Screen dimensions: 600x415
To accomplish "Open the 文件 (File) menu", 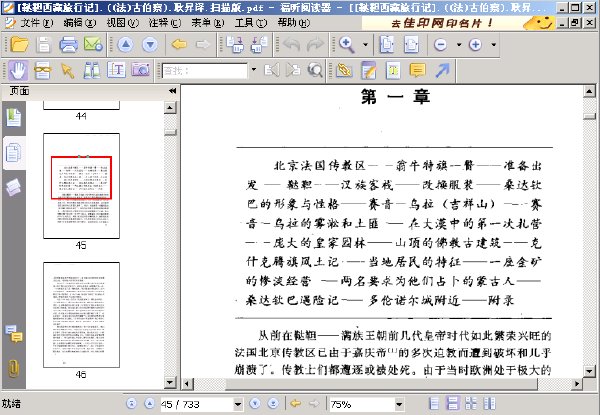I will click(x=36, y=23).
